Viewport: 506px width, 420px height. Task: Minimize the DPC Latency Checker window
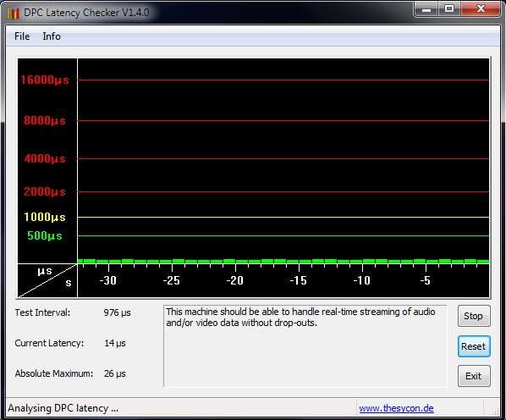(426, 8)
